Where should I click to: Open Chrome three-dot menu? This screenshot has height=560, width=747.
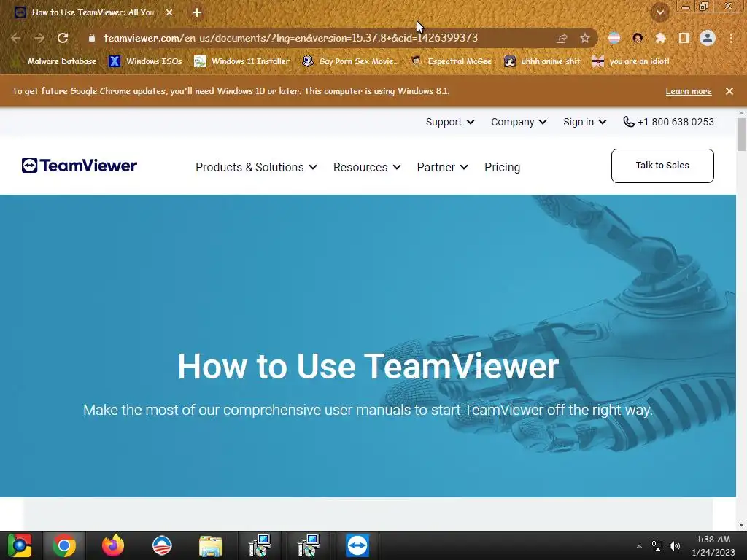731,38
